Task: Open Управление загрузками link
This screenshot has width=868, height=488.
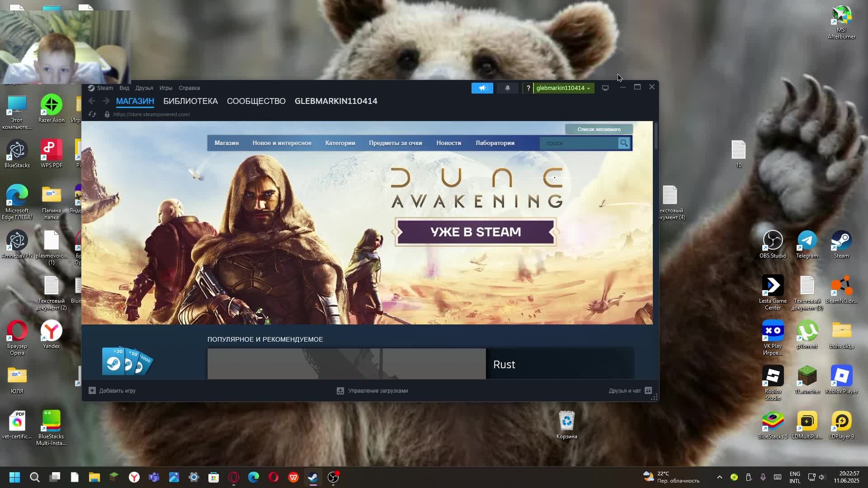Action: (377, 391)
